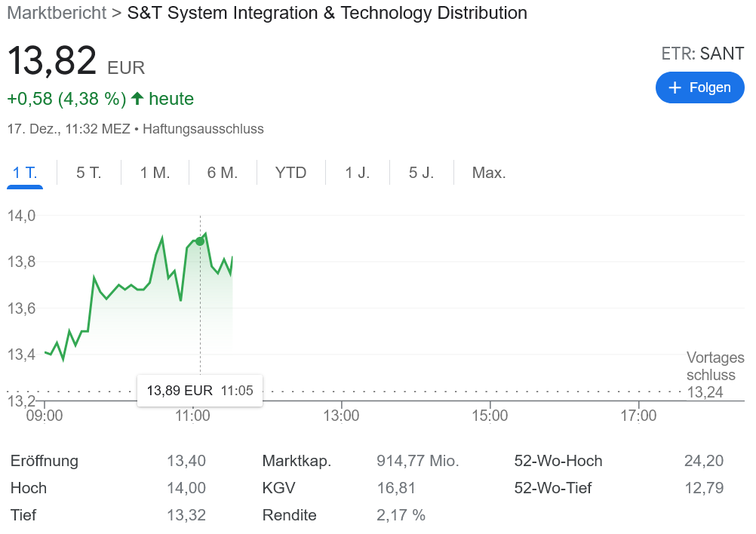The height and width of the screenshot is (534, 756).
Task: Click the green up-arrow price indicator
Action: [137, 99]
